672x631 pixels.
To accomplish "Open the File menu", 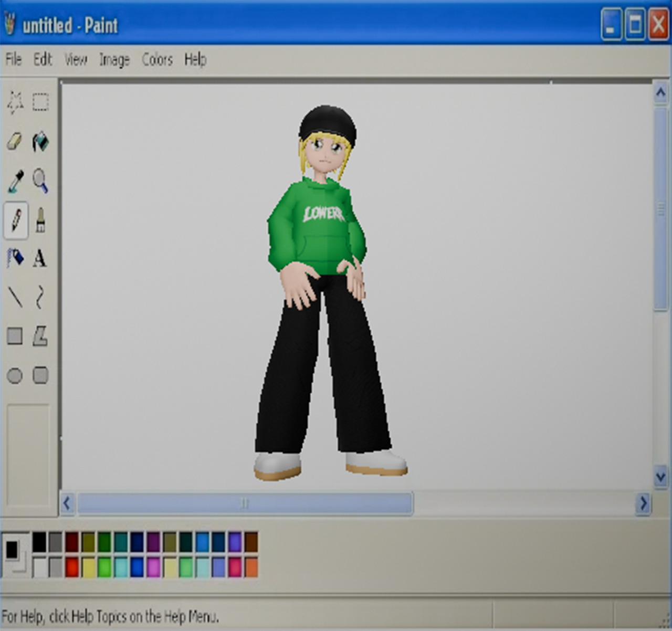I will pos(14,59).
